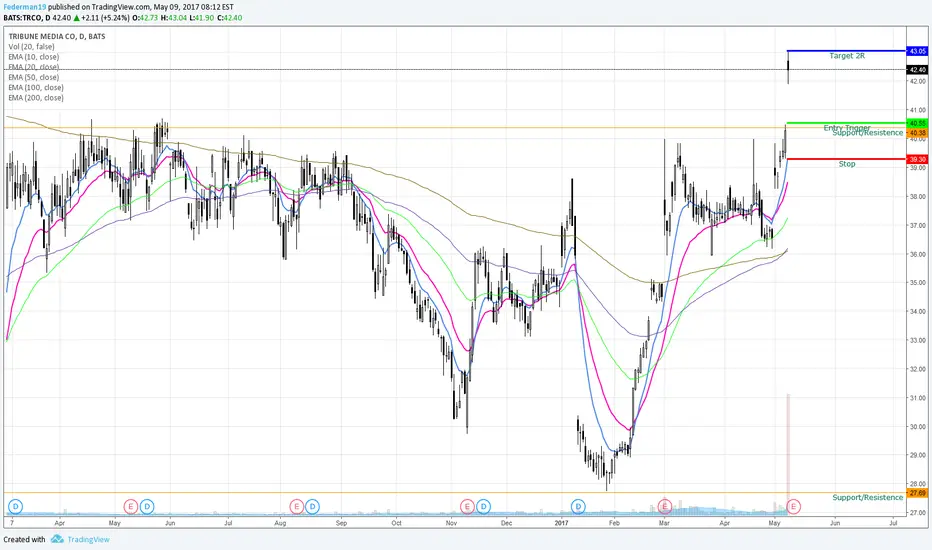
Task: Click the 2017 label on the time axis
Action: [561, 523]
